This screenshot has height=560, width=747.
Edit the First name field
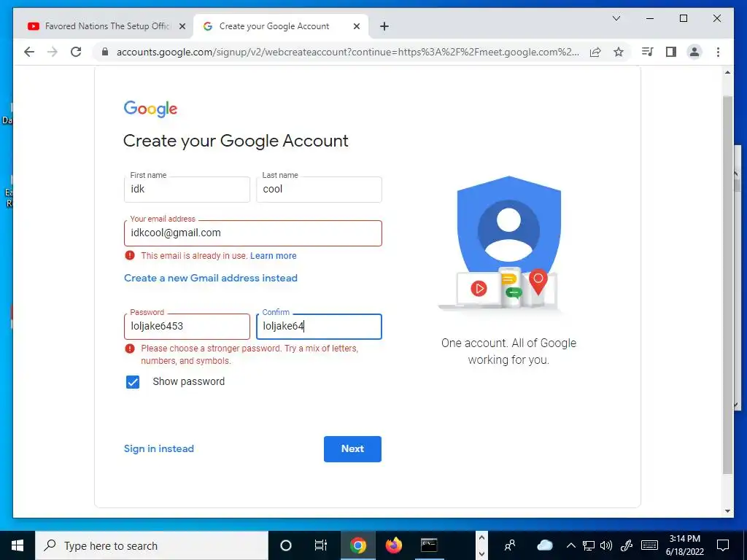(187, 189)
